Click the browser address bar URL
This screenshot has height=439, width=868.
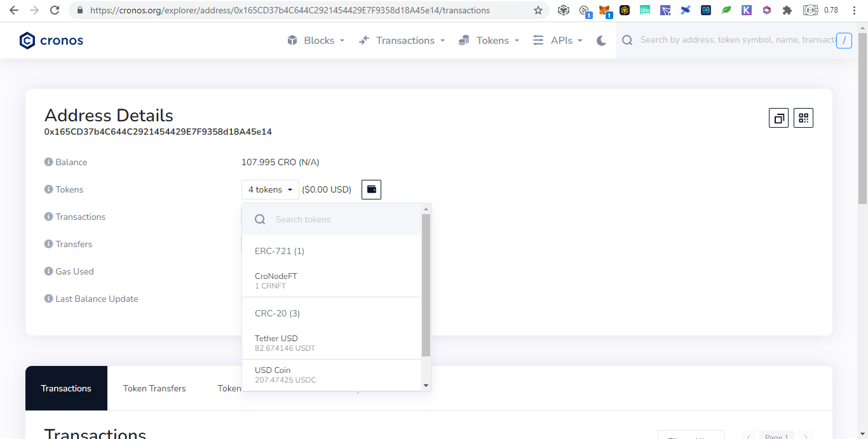290,10
